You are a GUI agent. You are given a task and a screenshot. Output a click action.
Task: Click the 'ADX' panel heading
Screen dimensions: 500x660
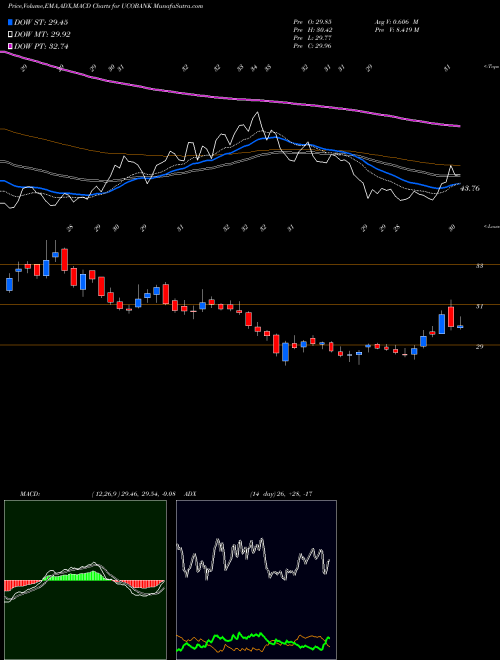(x=191, y=494)
